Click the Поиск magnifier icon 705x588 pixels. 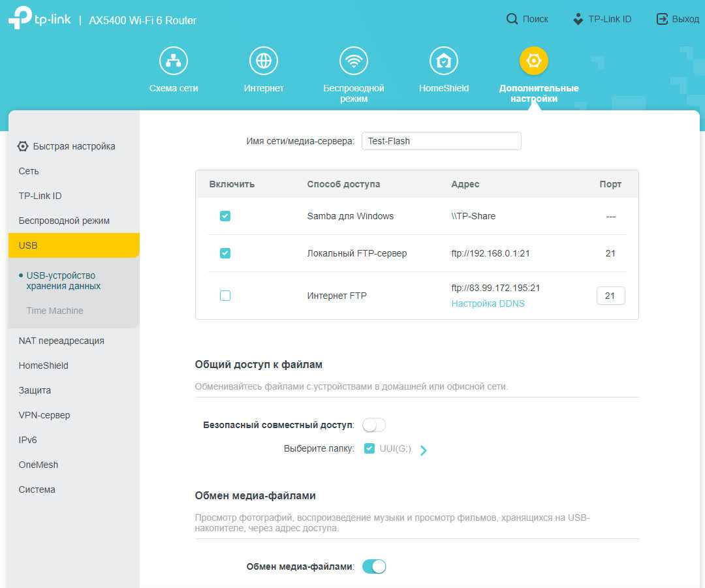coord(512,19)
